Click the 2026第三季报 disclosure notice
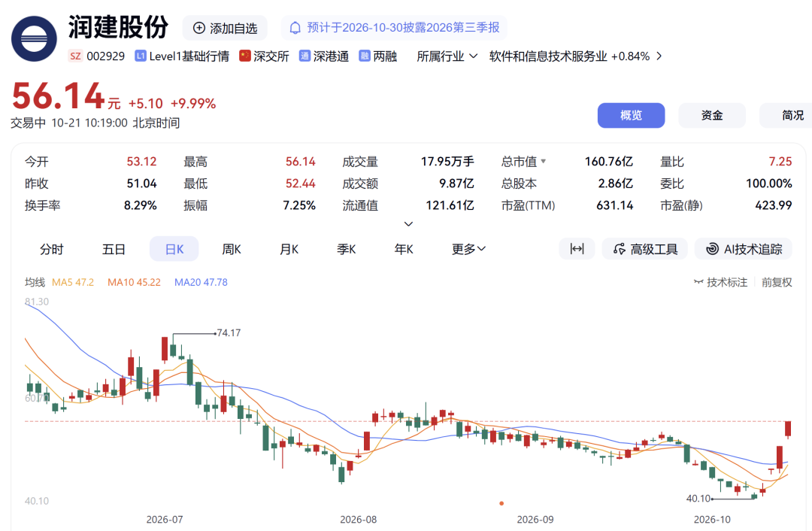 [x=394, y=28]
